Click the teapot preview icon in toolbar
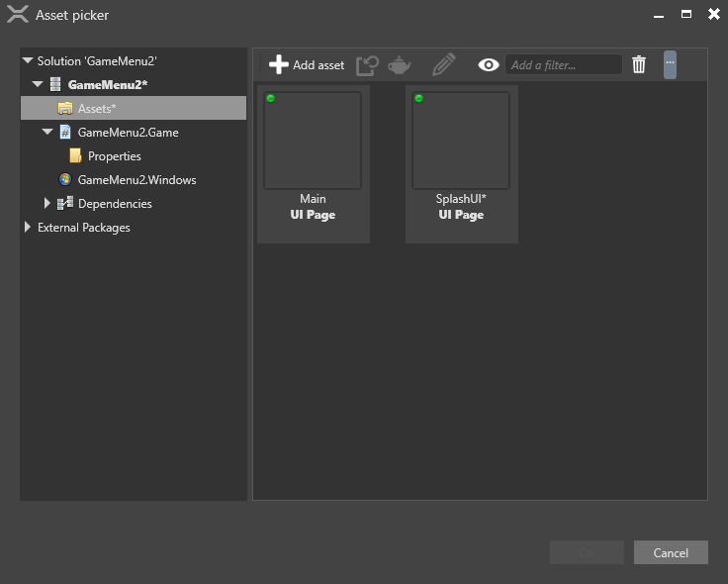 click(x=399, y=65)
